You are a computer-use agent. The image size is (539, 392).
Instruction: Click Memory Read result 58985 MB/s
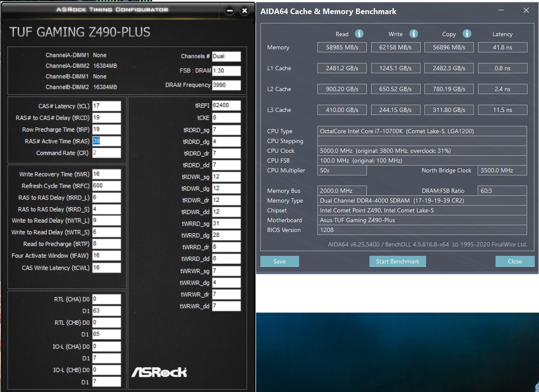(342, 47)
